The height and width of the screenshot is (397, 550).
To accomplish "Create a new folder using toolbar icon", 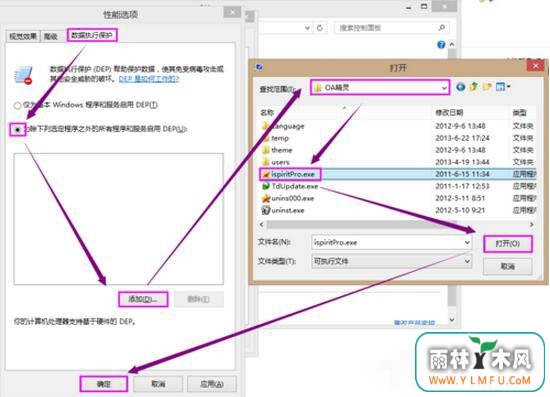I will click(487, 87).
